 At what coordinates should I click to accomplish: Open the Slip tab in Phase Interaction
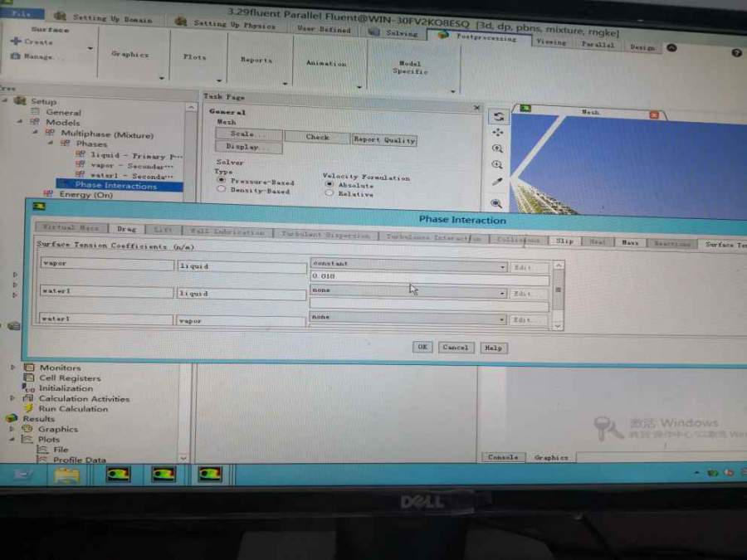[x=564, y=241]
